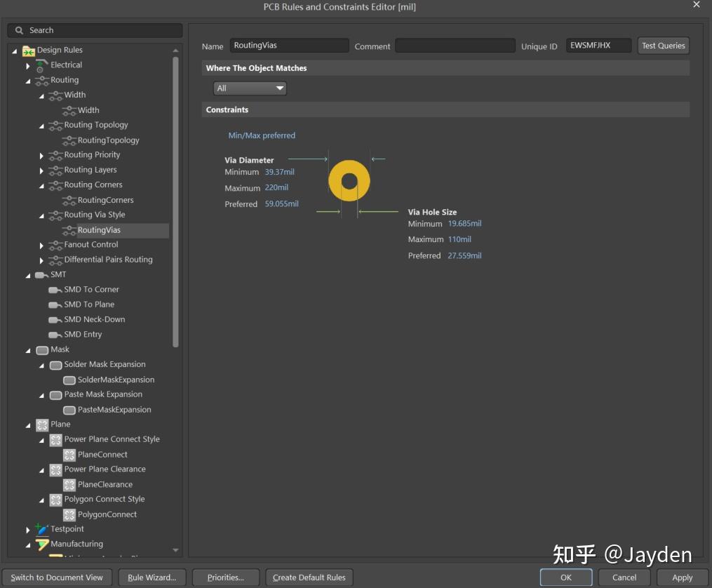712x588 pixels.
Task: Select the RoutingTopology rule
Action: 108,140
